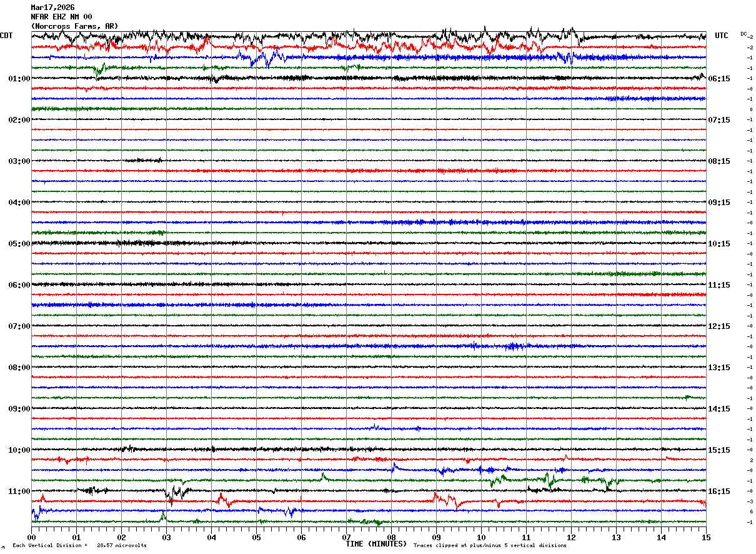756x554 pixels.
Task: Click the 04:00 CDT time label
Action: pos(19,203)
